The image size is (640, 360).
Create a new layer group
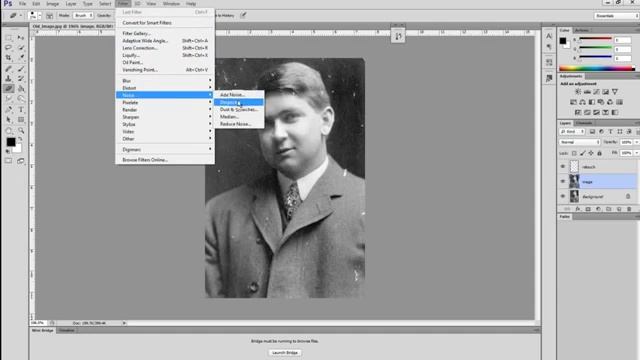click(609, 209)
